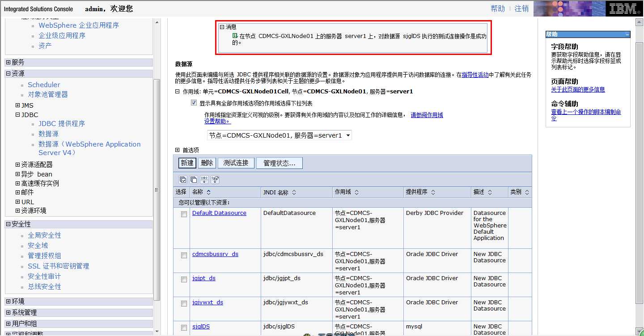Expand the 邮件 tree node

[18, 193]
